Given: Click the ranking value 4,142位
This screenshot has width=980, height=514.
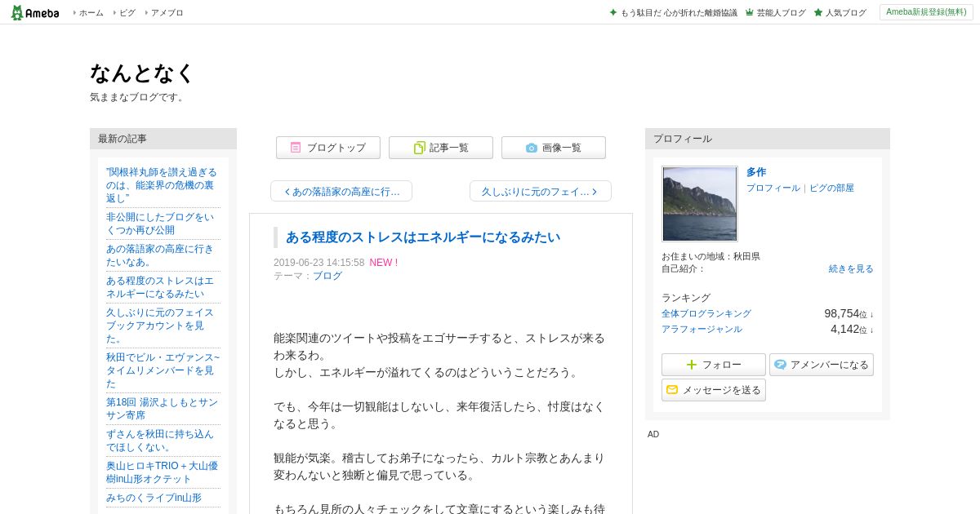Looking at the screenshot, I should pyautogui.click(x=852, y=329).
